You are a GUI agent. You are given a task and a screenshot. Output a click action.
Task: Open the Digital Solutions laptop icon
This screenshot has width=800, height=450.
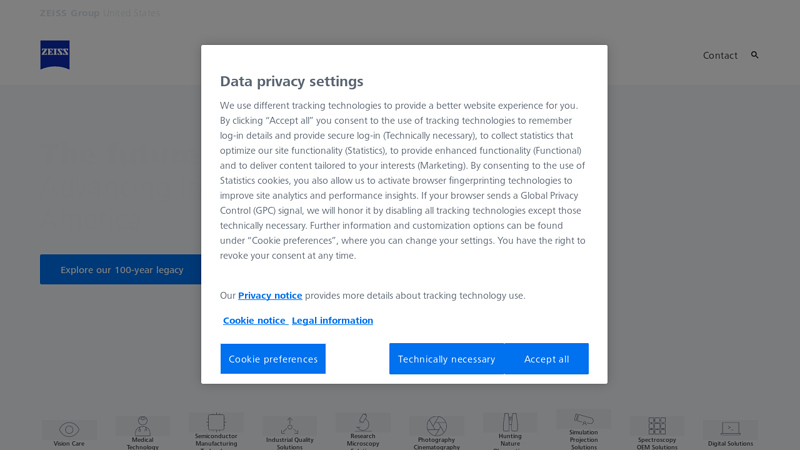(x=730, y=429)
